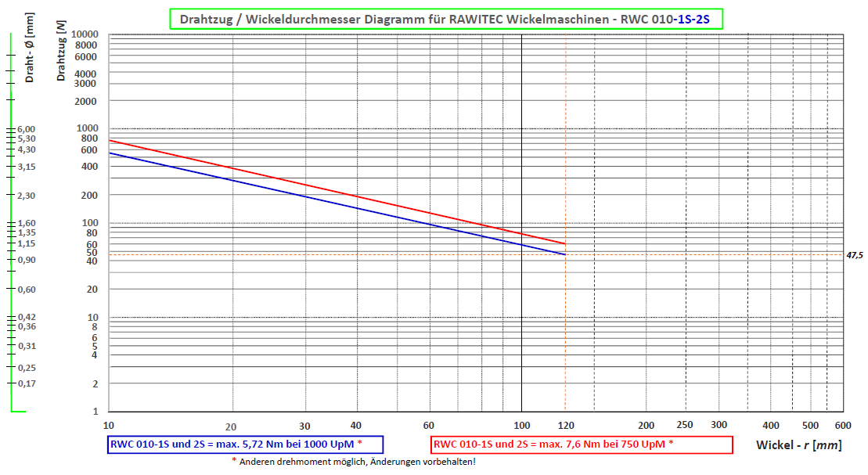The height and width of the screenshot is (475, 868).
Task: Click the '47,5' annotation beside the dashed line
Action: [854, 255]
